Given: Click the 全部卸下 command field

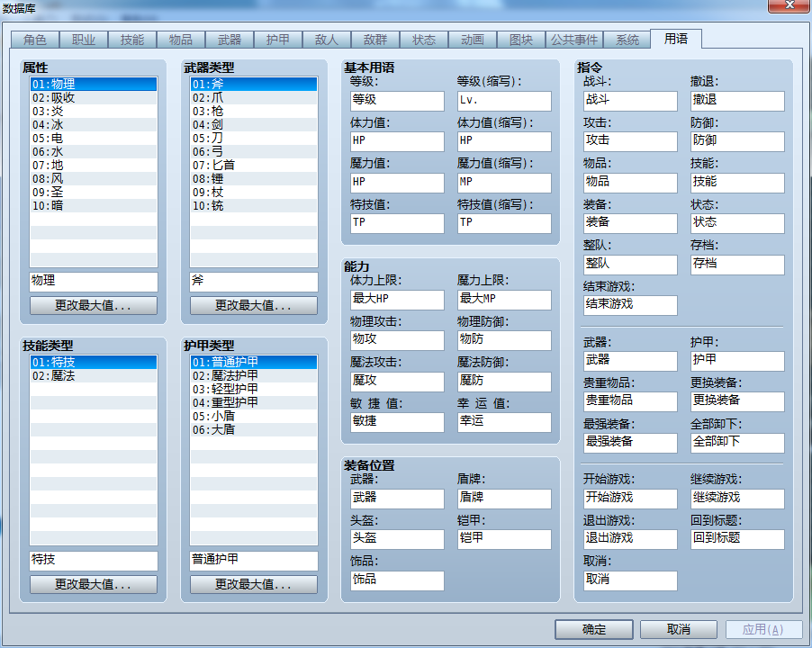Looking at the screenshot, I should (737, 443).
